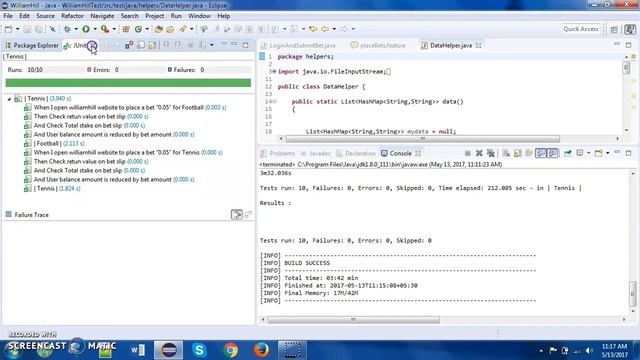Click the New file wizard icon

(9, 29)
